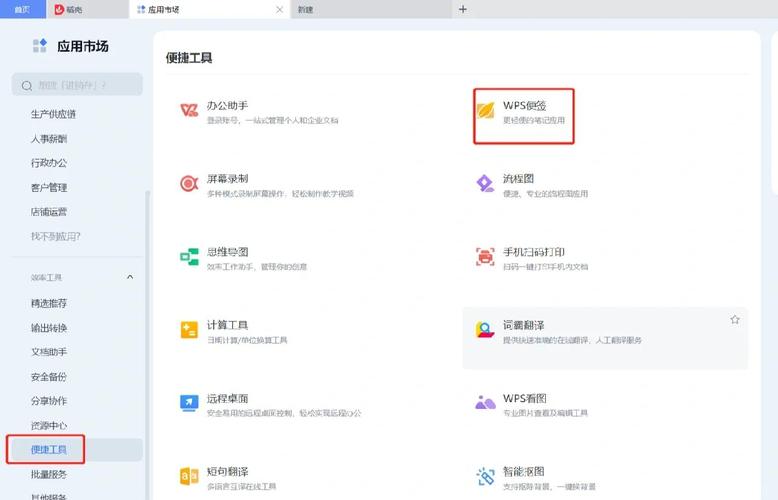The height and width of the screenshot is (500, 778).
Task: Open the 智能抠图 cutout tool icon
Action: pos(485,476)
